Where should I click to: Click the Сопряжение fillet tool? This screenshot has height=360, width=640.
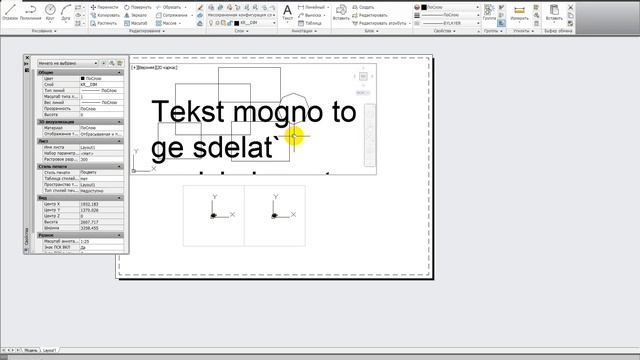[x=171, y=15]
